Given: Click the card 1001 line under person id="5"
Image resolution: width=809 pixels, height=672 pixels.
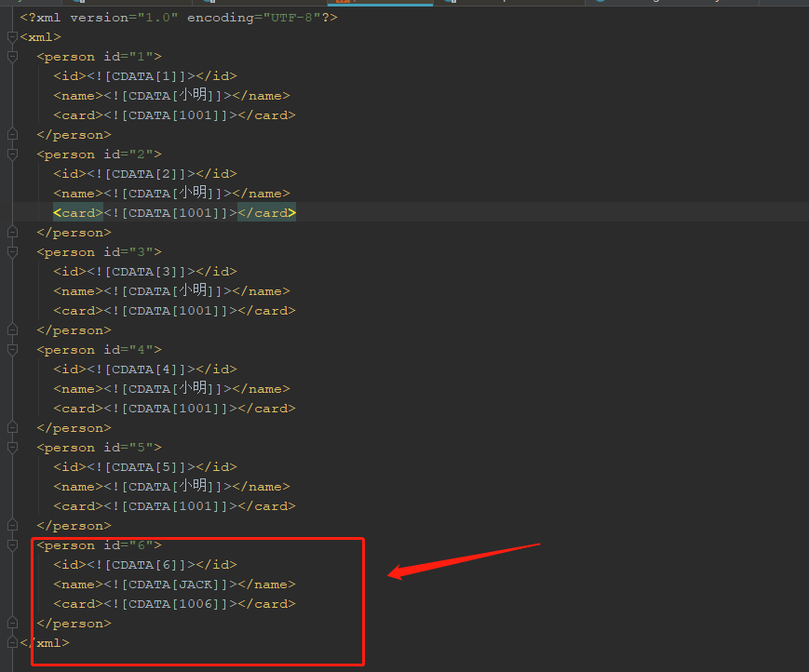Looking at the screenshot, I should [x=174, y=506].
